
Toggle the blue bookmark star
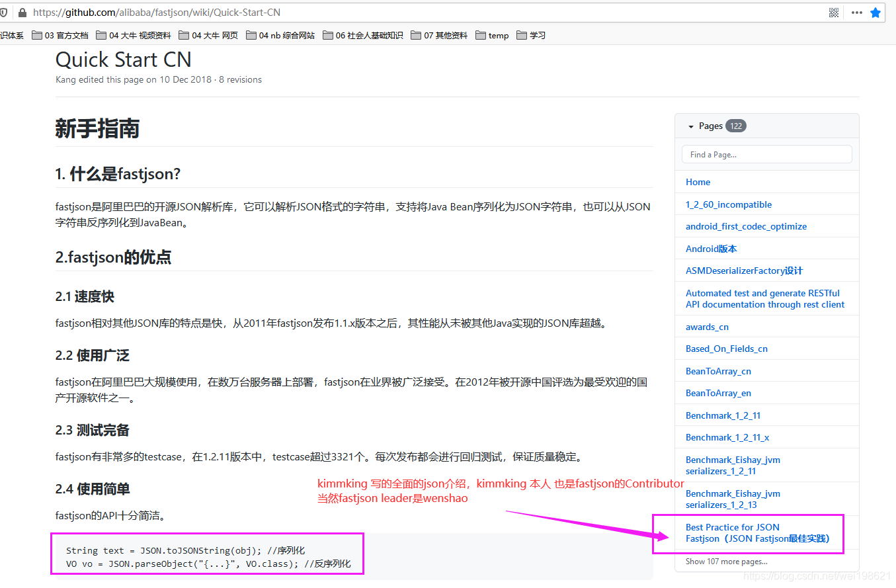pos(876,13)
